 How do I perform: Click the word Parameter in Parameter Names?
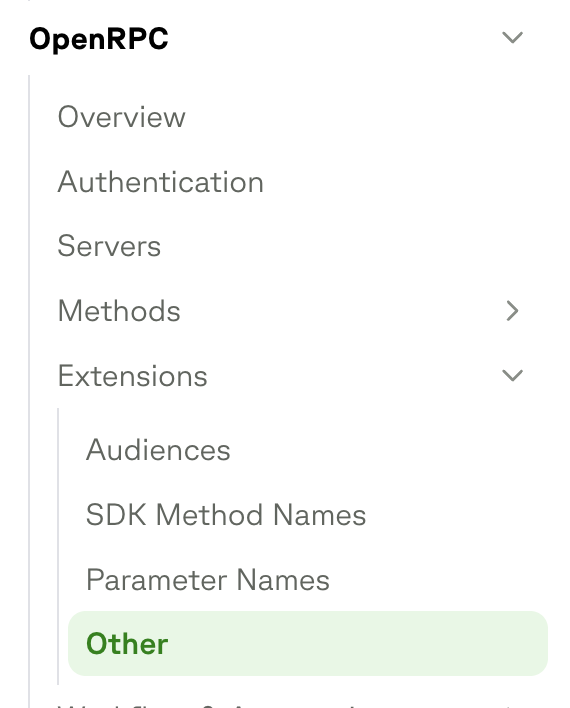coord(158,580)
